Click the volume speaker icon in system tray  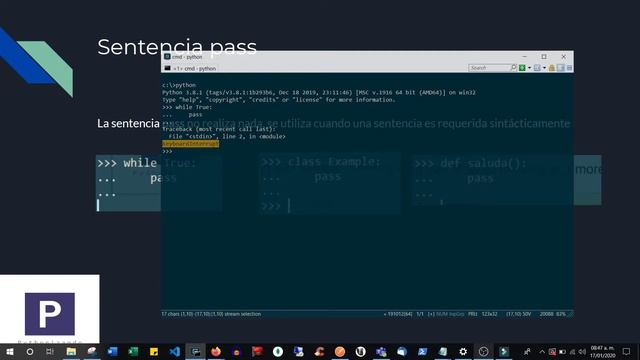coord(582,351)
